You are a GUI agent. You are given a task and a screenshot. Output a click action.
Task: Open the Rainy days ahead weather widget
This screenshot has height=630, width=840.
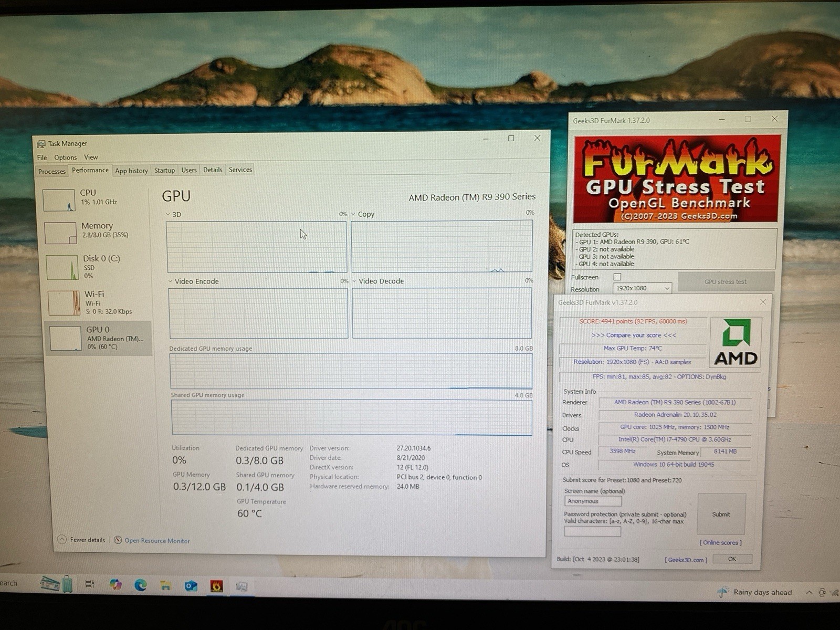click(x=754, y=592)
